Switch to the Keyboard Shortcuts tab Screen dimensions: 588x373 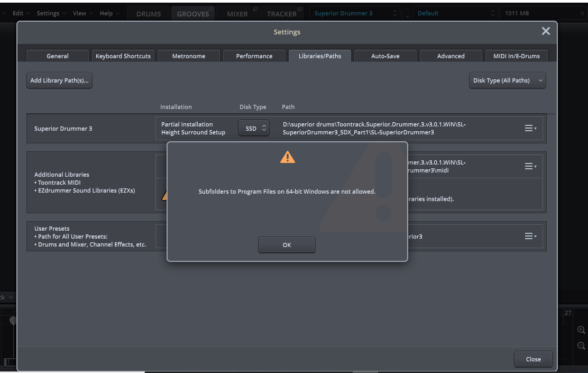123,56
